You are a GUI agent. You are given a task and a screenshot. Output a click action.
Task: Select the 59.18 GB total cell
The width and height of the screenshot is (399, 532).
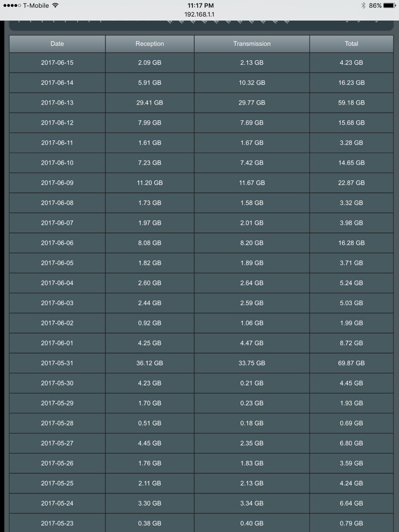click(352, 103)
